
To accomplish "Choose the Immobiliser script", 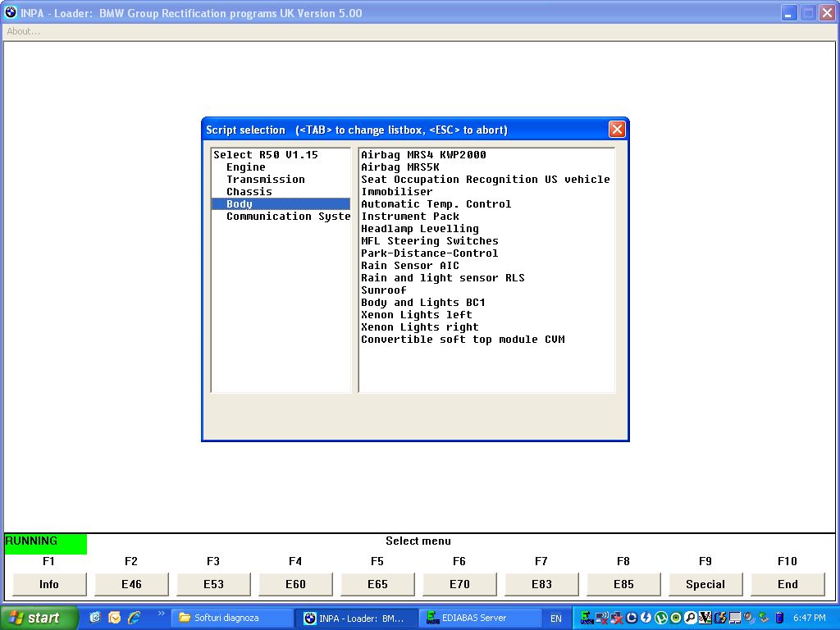I will click(x=396, y=192).
